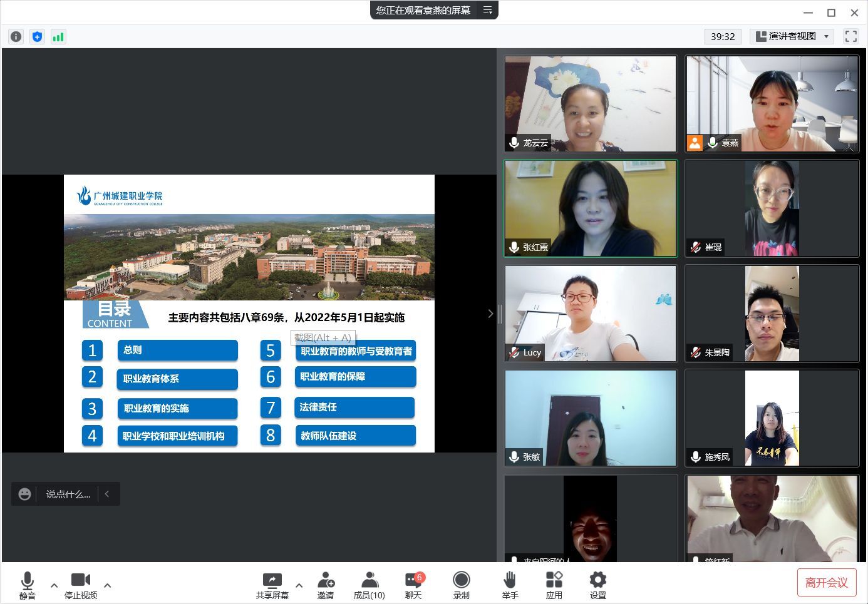
Task: Click the 共享屏幕 share screen button
Action: tap(272, 585)
